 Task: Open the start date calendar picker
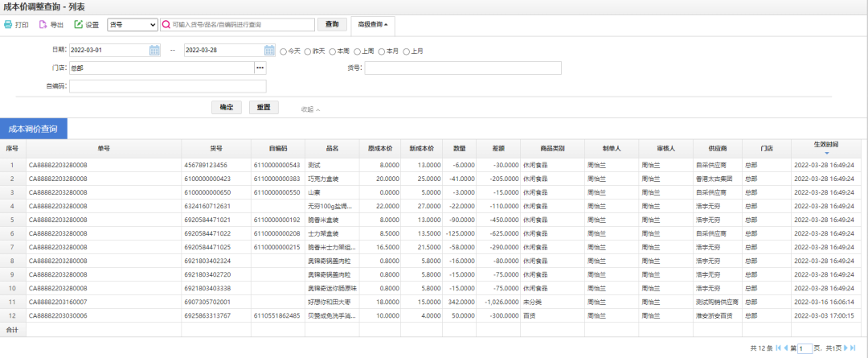click(x=154, y=51)
